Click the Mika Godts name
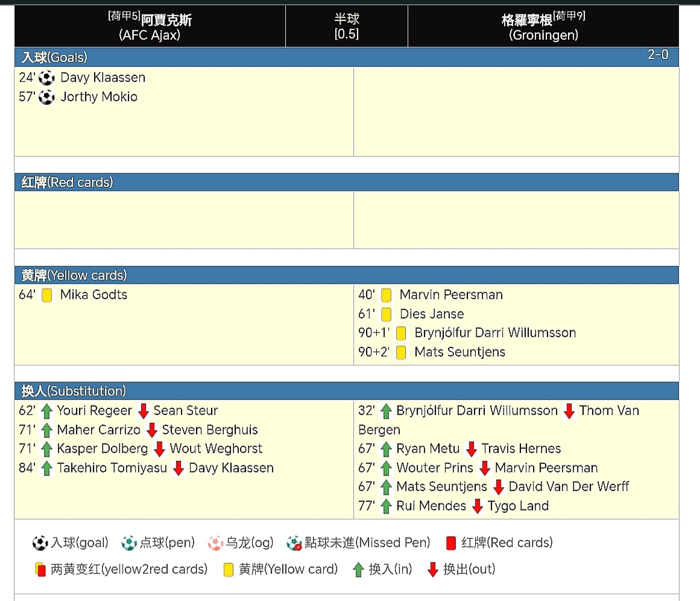Viewport: 700px width, 601px height. (x=93, y=295)
